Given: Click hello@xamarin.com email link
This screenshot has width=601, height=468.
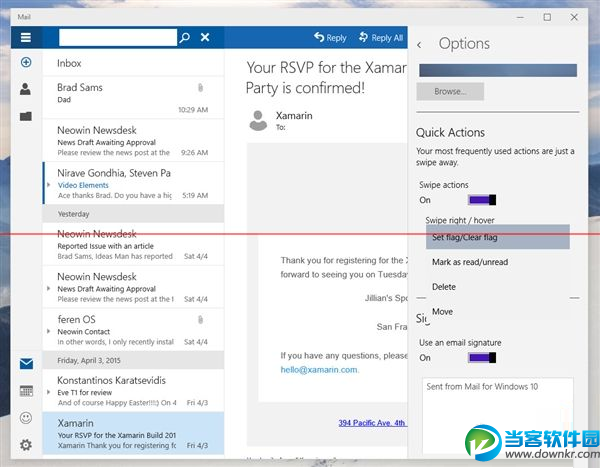Looking at the screenshot, I should pos(319,369).
